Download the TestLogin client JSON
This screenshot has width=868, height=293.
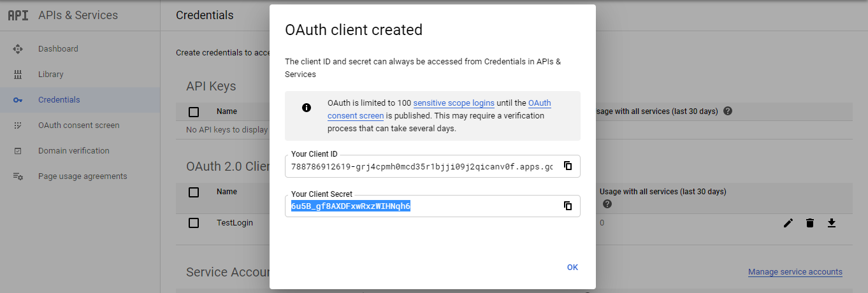tap(831, 223)
